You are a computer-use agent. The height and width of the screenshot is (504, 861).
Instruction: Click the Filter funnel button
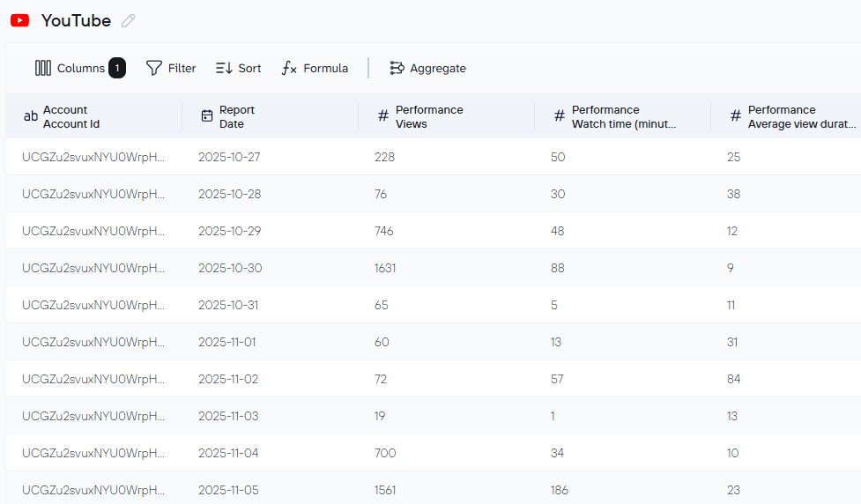coord(171,68)
